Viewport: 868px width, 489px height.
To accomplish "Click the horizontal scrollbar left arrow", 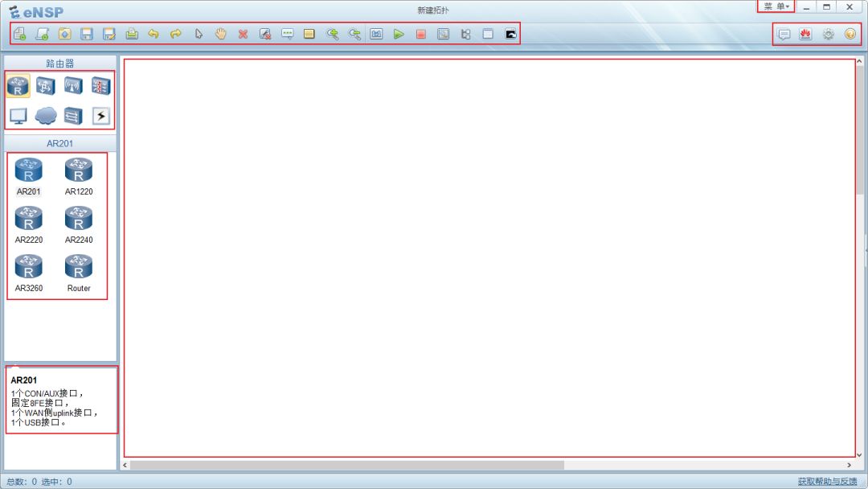I will pos(125,465).
